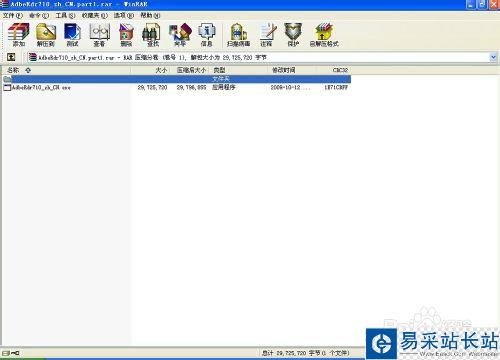Open the 帮助 (Help) menu
Viewport: 500px width, 360px height.
tap(150, 16)
